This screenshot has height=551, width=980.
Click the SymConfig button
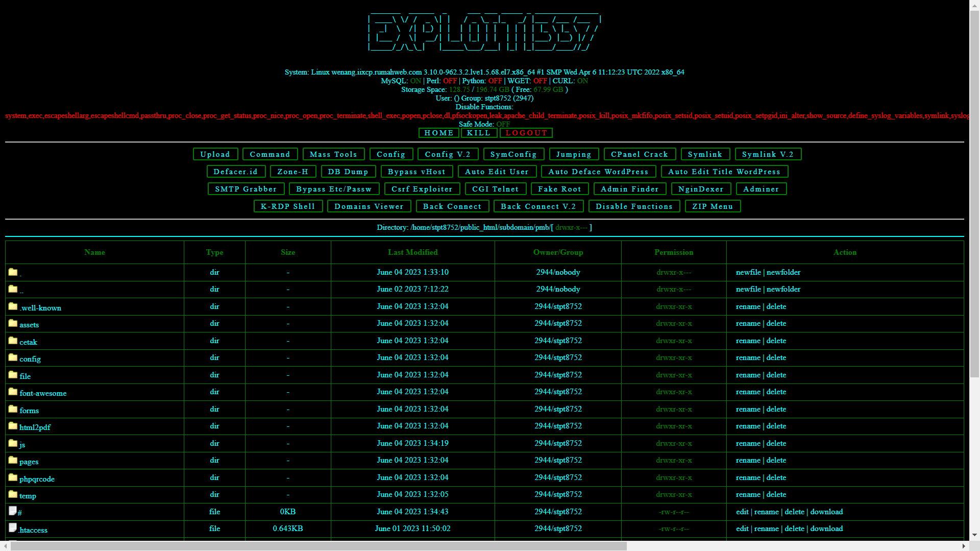pyautogui.click(x=513, y=154)
